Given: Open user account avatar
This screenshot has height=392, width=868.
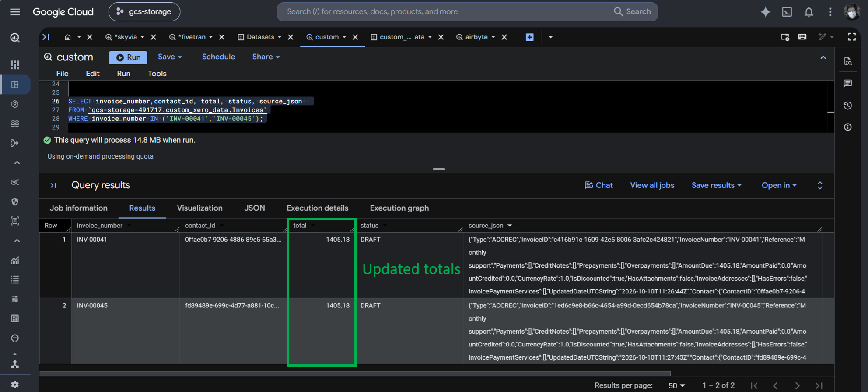Looking at the screenshot, I should click(851, 12).
